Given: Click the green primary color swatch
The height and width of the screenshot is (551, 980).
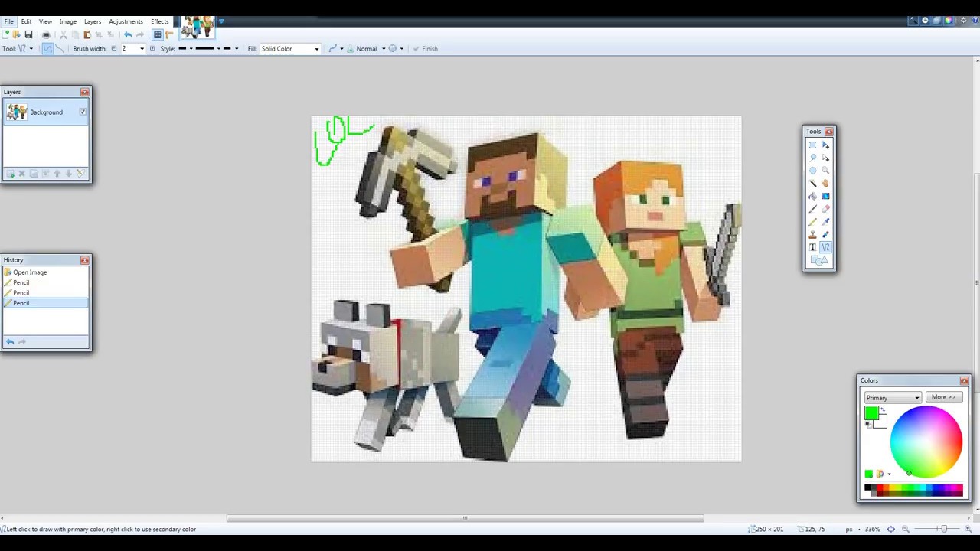Looking at the screenshot, I should coord(871,412).
